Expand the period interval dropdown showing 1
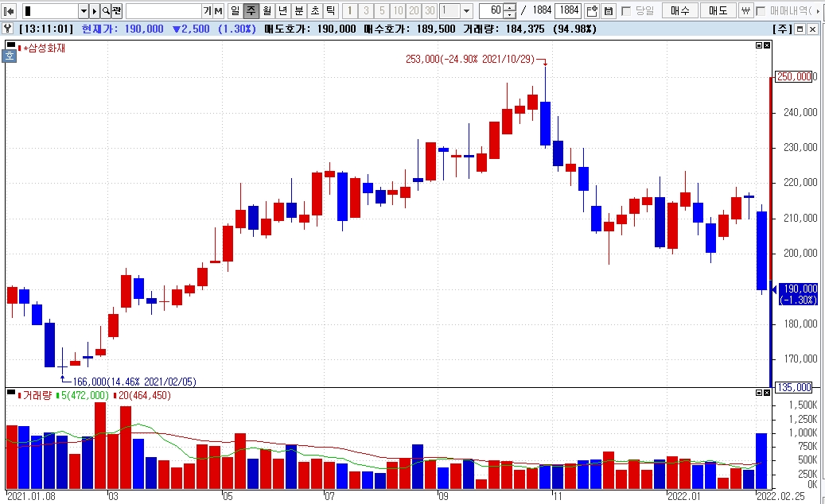Viewport: 825px width, 504px height. click(x=466, y=11)
